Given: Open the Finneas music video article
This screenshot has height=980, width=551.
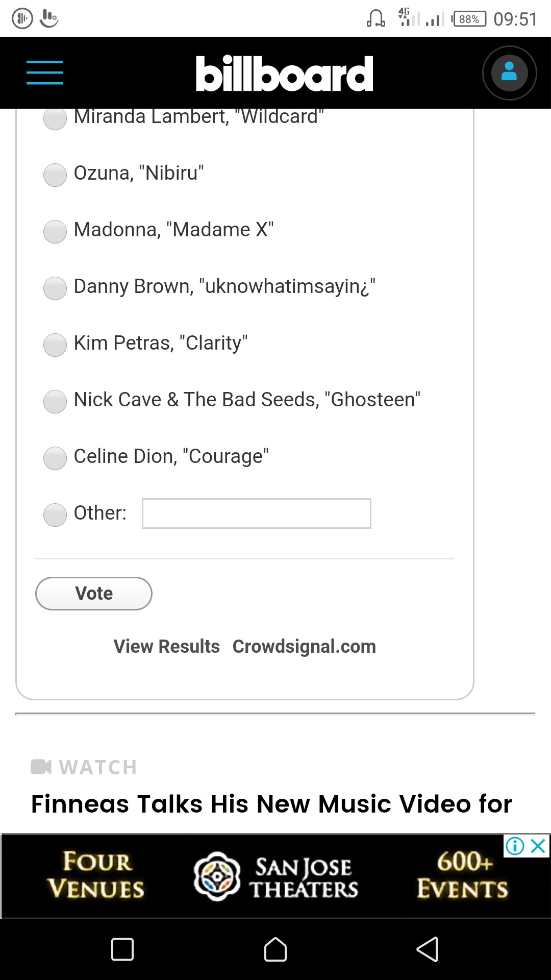Looking at the screenshot, I should click(x=271, y=804).
